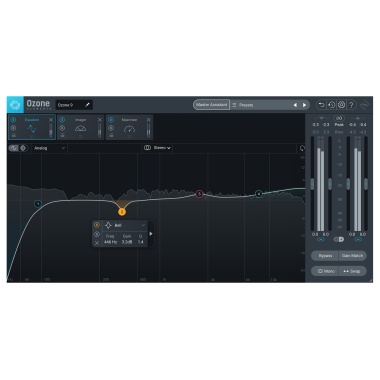Click the Undo icon
The image size is (380, 380).
pyautogui.click(x=321, y=105)
